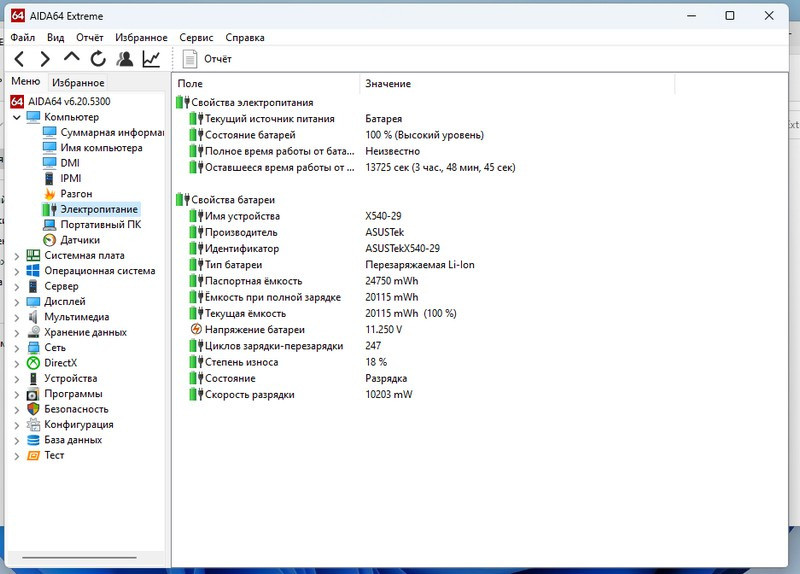Click the user icon in the toolbar
This screenshot has height=574, width=800.
click(x=125, y=60)
